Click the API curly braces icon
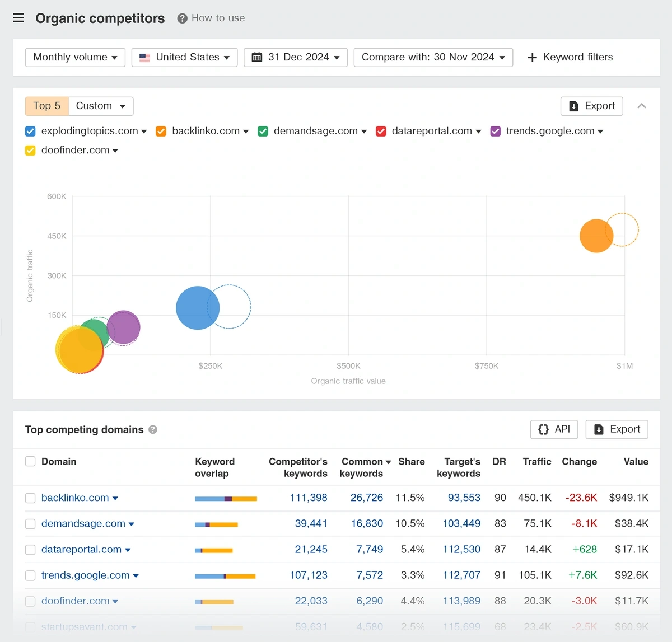This screenshot has width=672, height=642. pyautogui.click(x=543, y=429)
